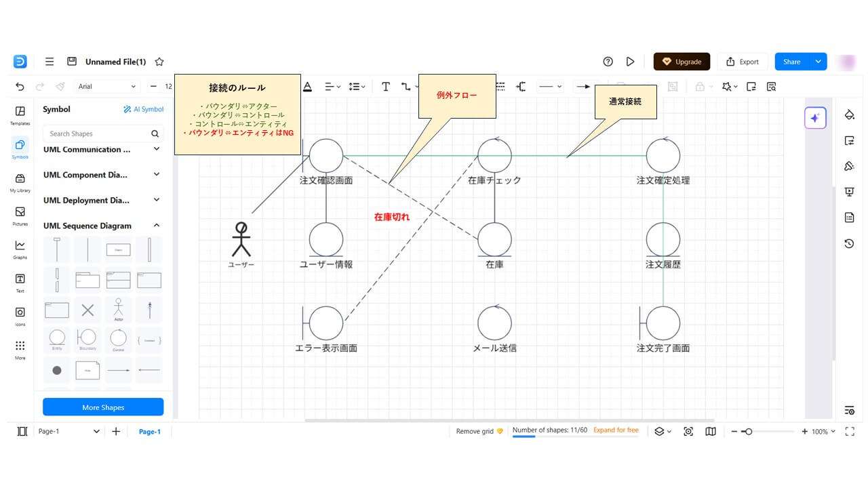Screen dimensions: 868x488
Task: Switch to the Pictures panel
Action: click(20, 216)
